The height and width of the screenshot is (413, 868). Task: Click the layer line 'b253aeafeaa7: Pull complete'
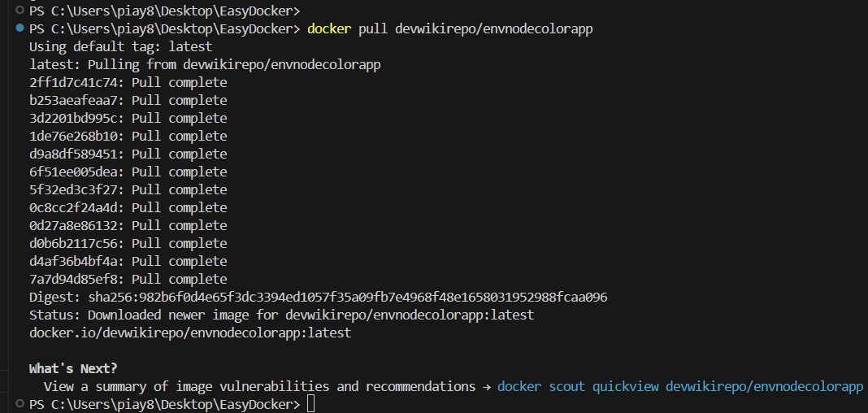pyautogui.click(x=128, y=100)
